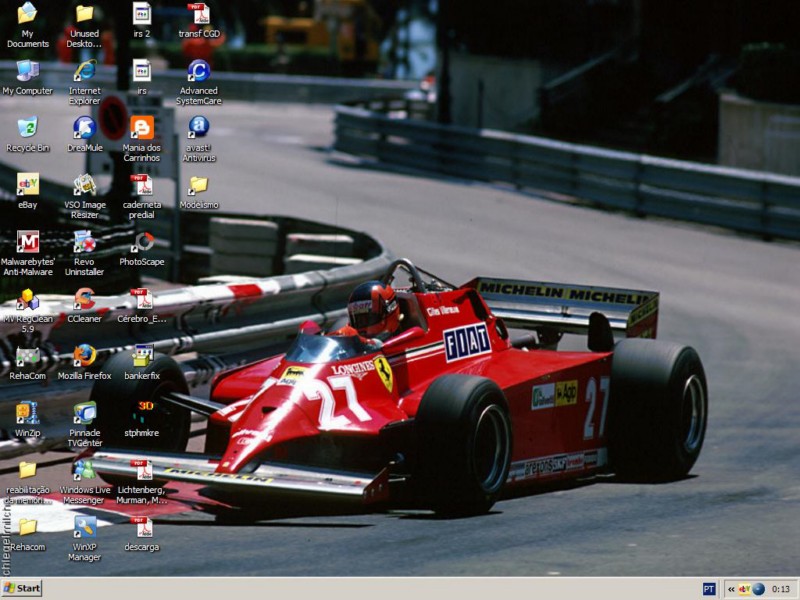Click the taskbar clock showing 0:13
Viewport: 800px width, 600px height.
pos(781,589)
